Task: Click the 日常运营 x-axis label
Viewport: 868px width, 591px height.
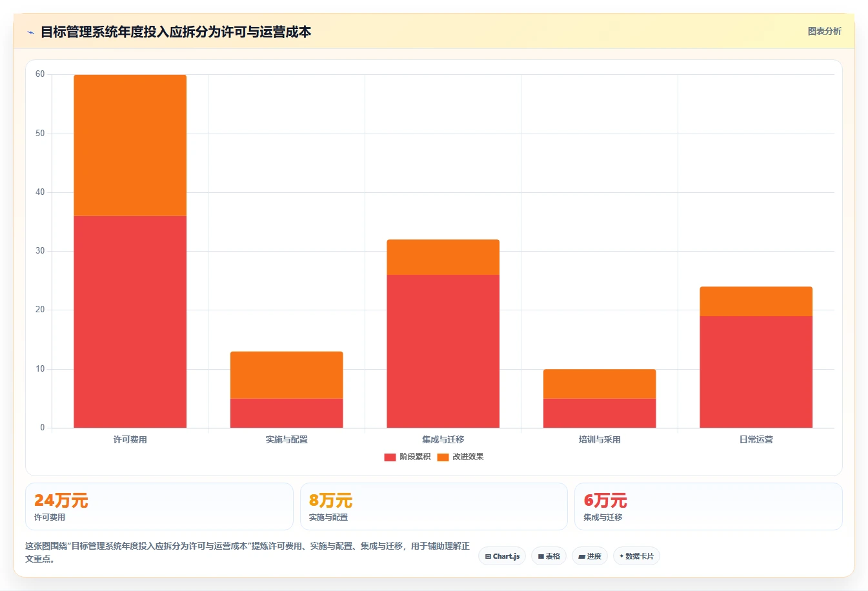Action: click(x=756, y=439)
